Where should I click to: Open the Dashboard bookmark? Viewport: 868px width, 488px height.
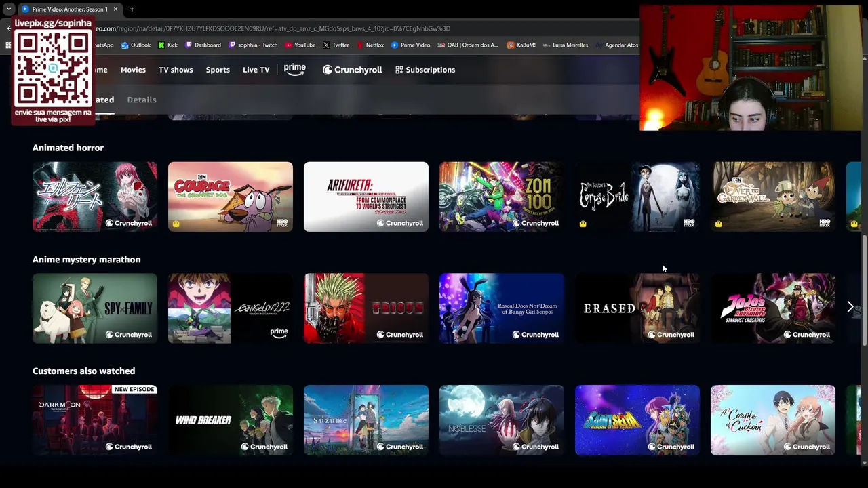coord(203,45)
